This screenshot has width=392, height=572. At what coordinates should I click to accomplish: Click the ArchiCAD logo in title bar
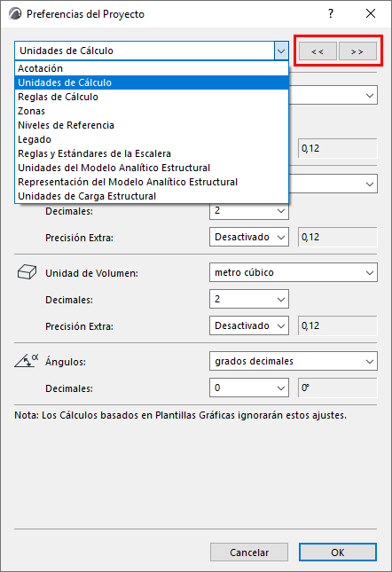point(15,14)
